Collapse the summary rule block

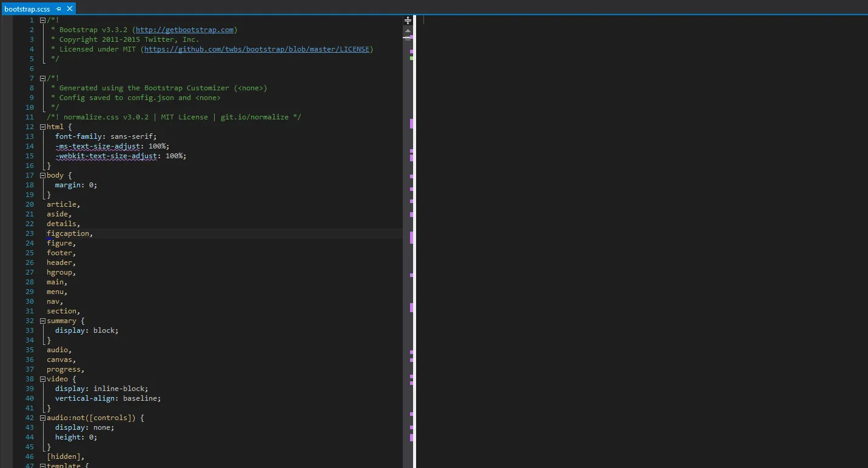[x=43, y=321]
